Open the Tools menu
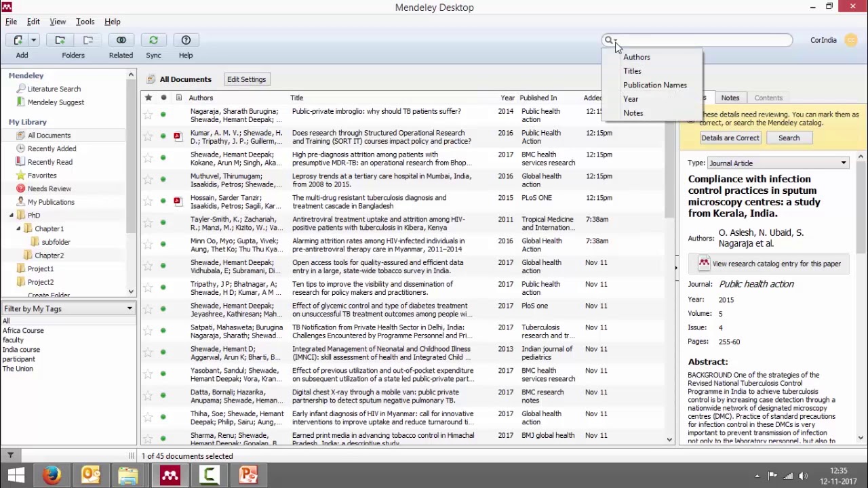 [85, 22]
